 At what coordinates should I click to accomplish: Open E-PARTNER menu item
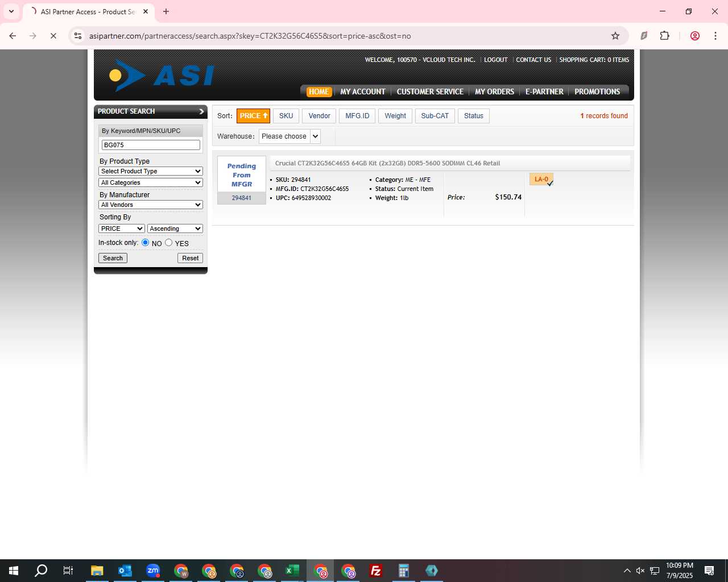coord(544,92)
